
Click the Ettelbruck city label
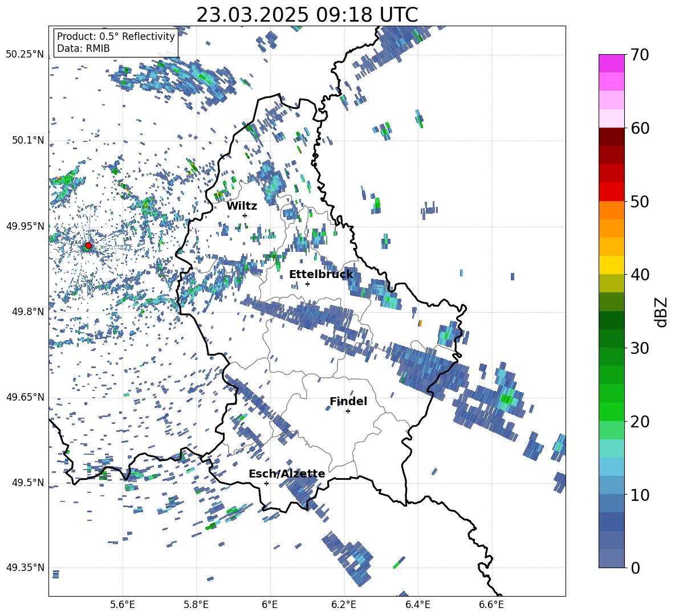click(x=321, y=275)
